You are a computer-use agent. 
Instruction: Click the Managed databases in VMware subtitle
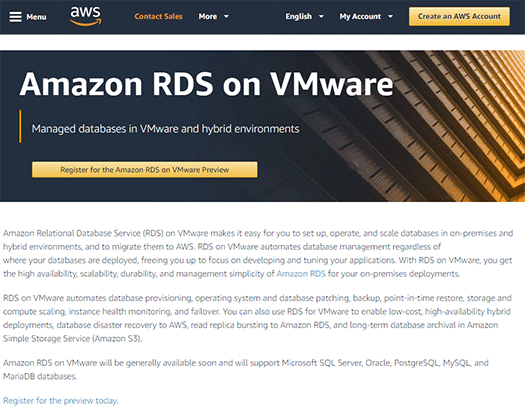(165, 129)
